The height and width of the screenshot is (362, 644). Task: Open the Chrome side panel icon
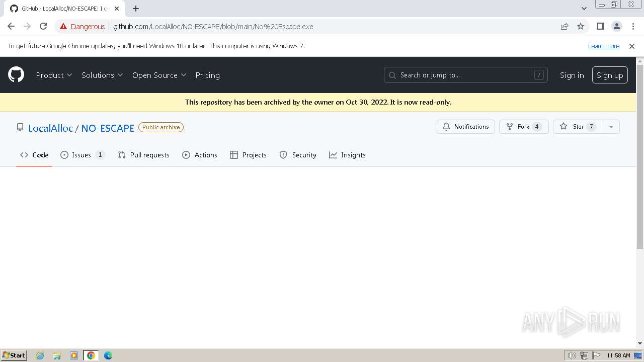pos(600,26)
